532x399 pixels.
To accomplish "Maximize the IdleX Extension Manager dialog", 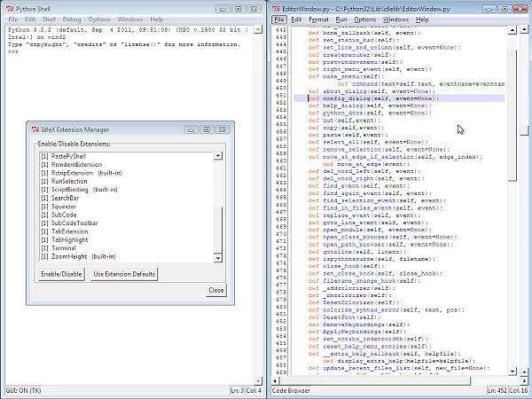I will click(207, 129).
